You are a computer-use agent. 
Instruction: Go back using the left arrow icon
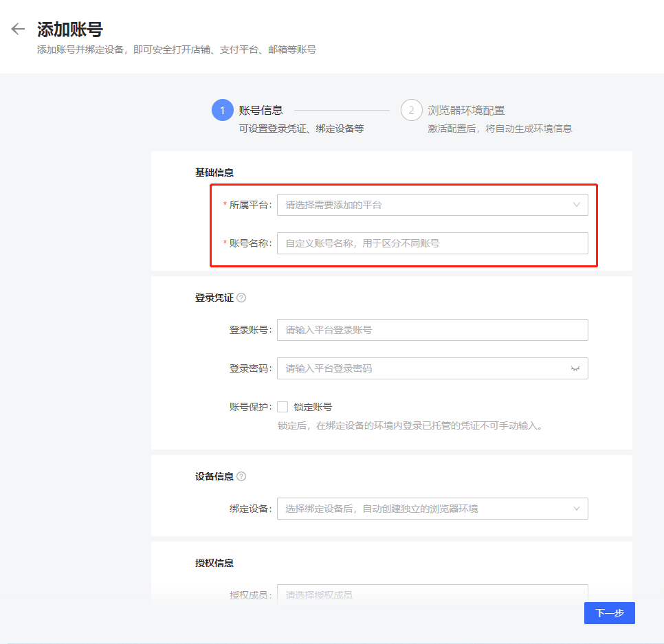pyautogui.click(x=18, y=29)
